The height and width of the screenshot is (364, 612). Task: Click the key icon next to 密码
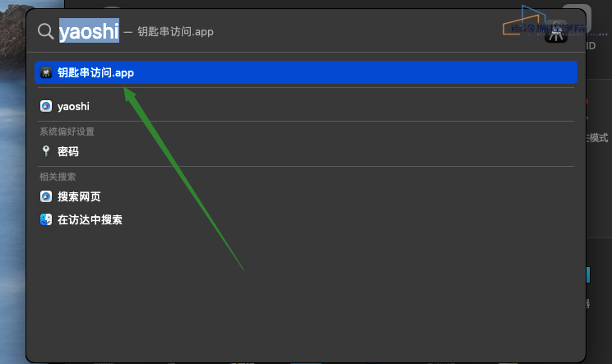46,151
